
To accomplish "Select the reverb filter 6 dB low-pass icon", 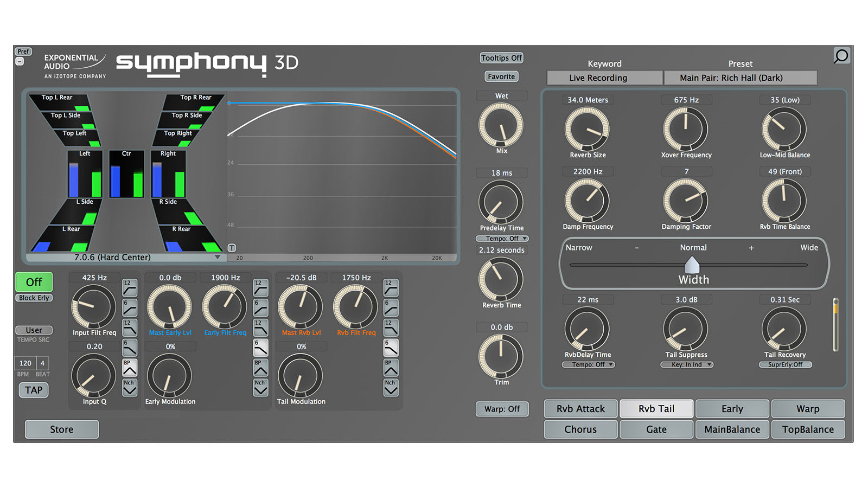I will [391, 348].
